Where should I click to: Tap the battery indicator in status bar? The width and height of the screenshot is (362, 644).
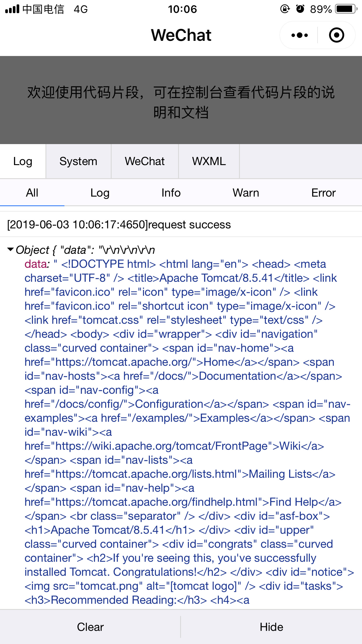coord(346,9)
